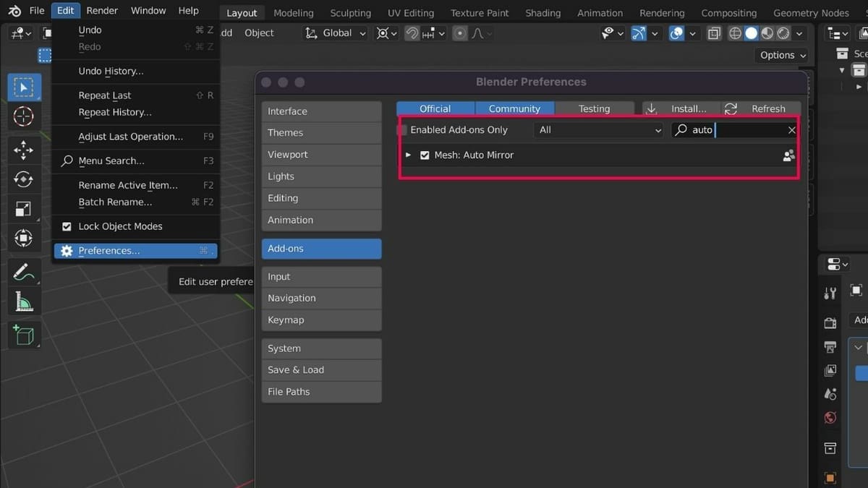Activate the Cursor tool
Viewport: 868px width, 488px height.
point(24,116)
